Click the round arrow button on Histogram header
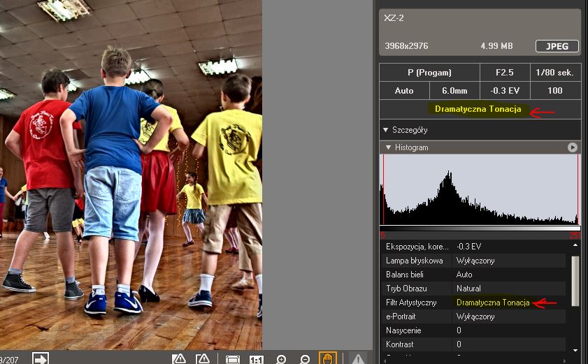Viewport: 588px width, 364px height. coord(573,147)
